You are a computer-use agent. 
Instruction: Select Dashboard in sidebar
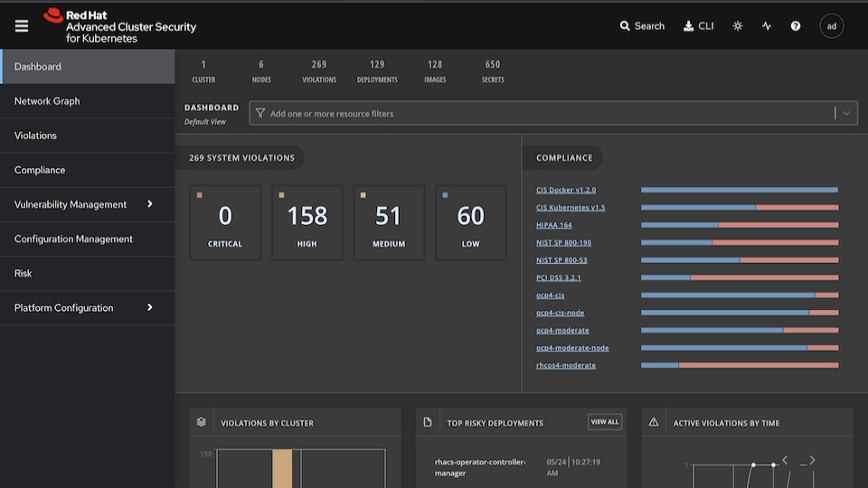click(x=88, y=66)
